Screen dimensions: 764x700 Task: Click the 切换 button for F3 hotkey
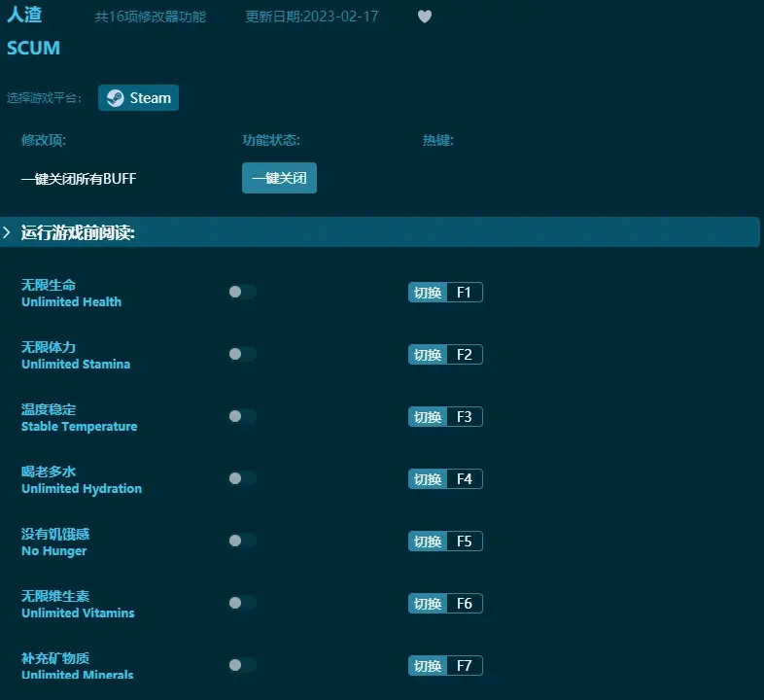[x=428, y=417]
